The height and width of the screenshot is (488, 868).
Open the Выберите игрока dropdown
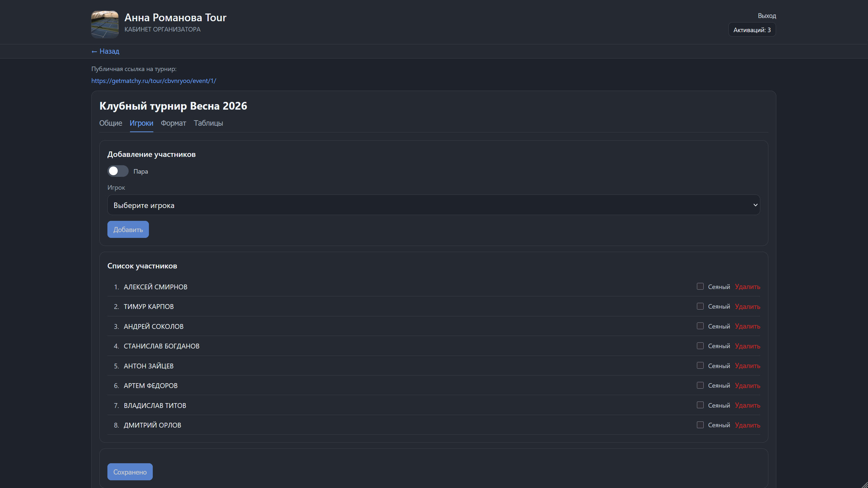433,205
